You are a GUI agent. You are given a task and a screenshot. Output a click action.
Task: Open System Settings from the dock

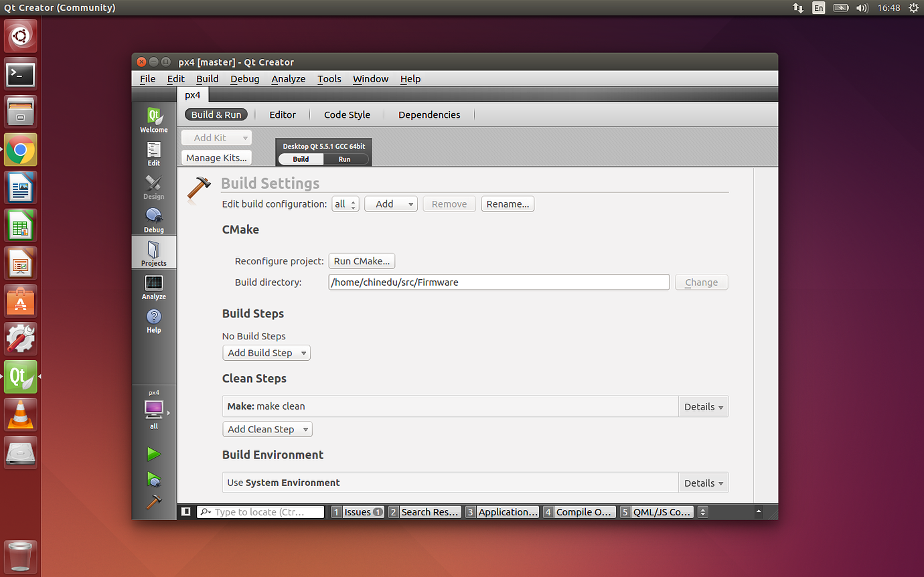pyautogui.click(x=21, y=339)
